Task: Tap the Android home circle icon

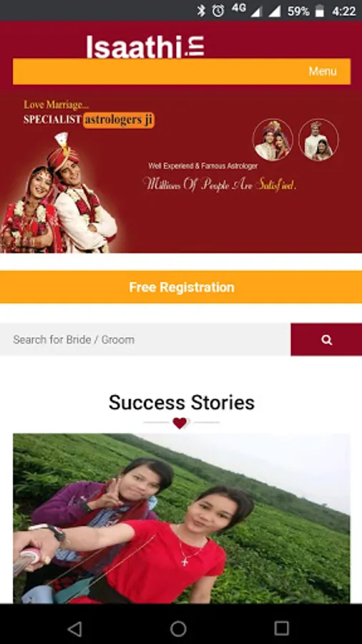Action: click(x=178, y=628)
